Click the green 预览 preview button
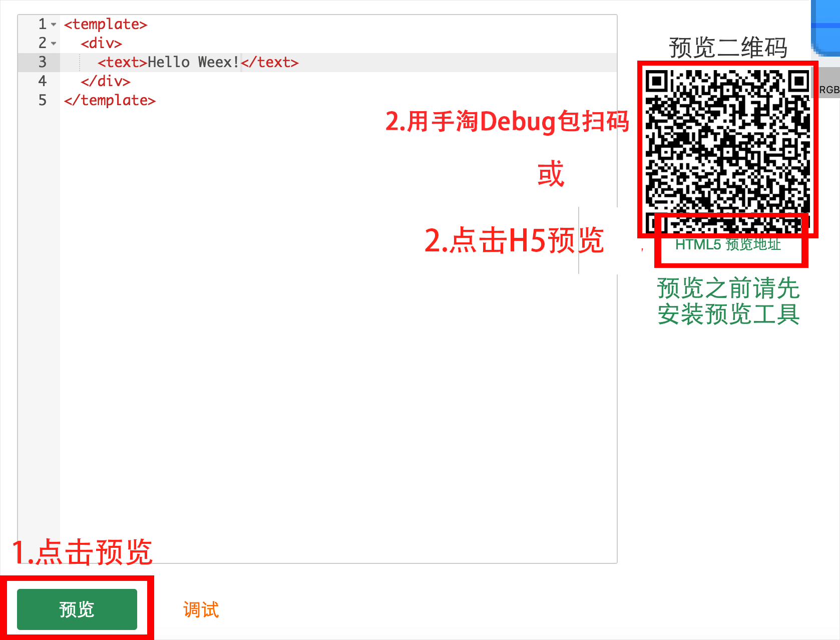The height and width of the screenshot is (640, 840). pos(77,609)
